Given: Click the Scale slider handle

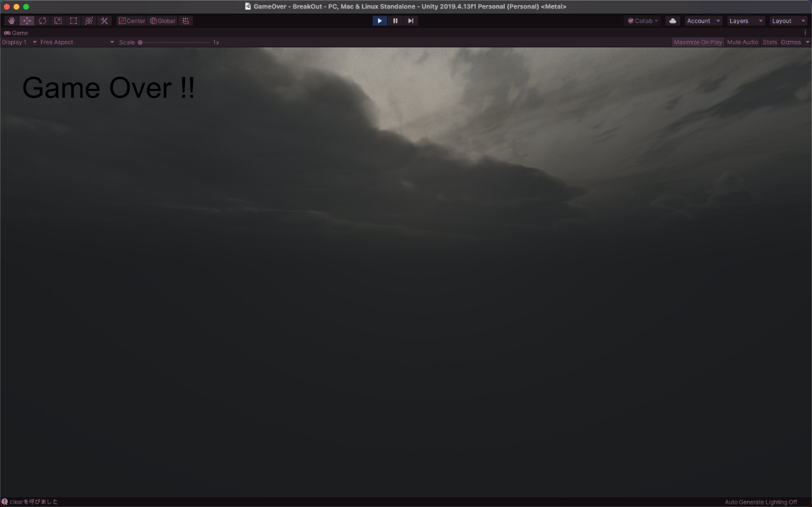Looking at the screenshot, I should (140, 42).
